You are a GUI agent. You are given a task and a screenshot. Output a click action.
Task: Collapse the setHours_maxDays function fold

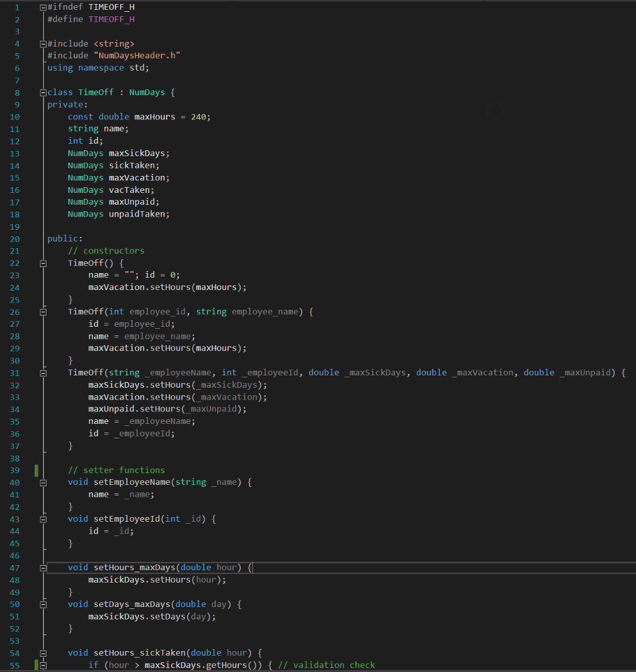(x=43, y=568)
